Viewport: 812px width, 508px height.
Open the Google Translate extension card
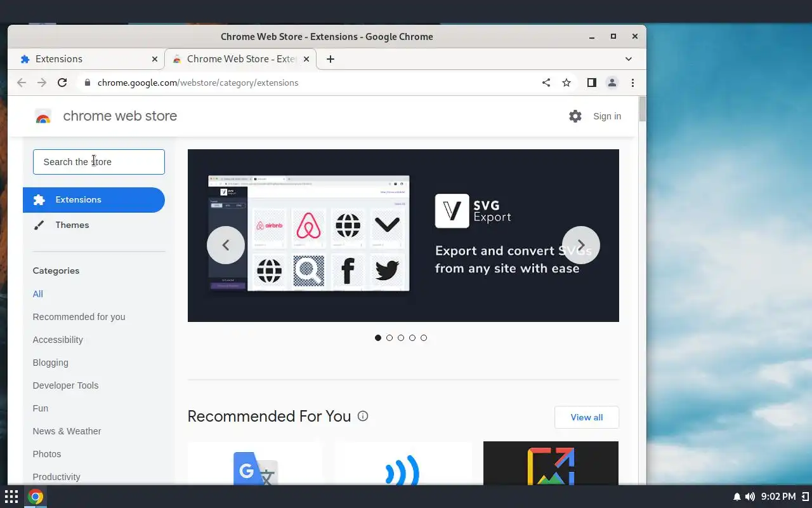coord(255,464)
